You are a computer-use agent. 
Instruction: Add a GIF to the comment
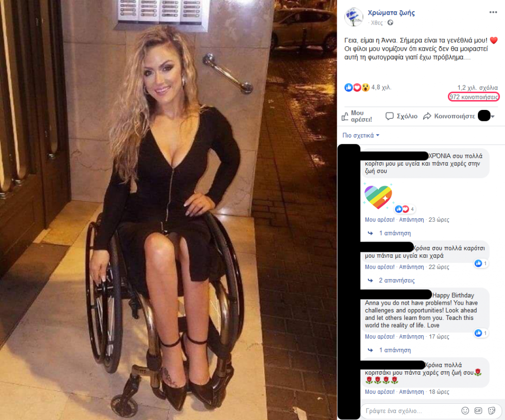point(478,410)
